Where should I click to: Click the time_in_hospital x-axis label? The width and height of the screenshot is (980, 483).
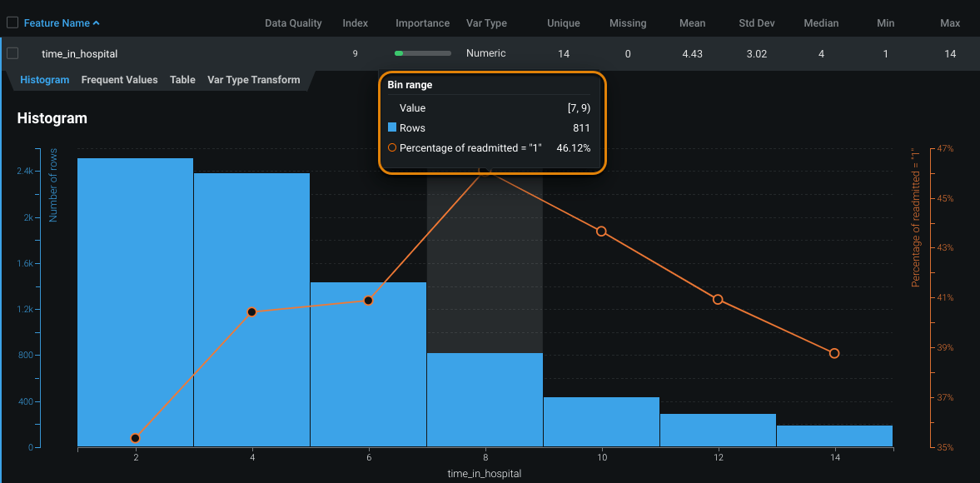pyautogui.click(x=485, y=474)
